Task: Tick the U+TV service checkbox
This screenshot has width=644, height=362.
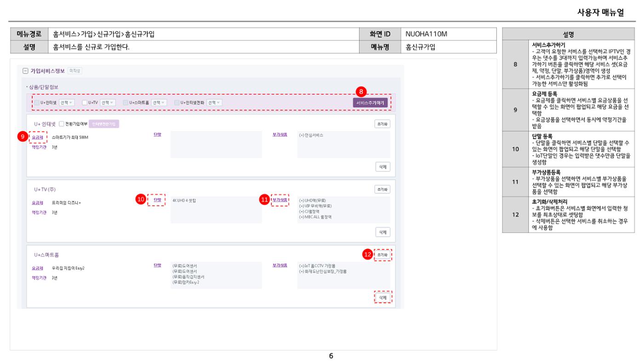Action: click(84, 102)
